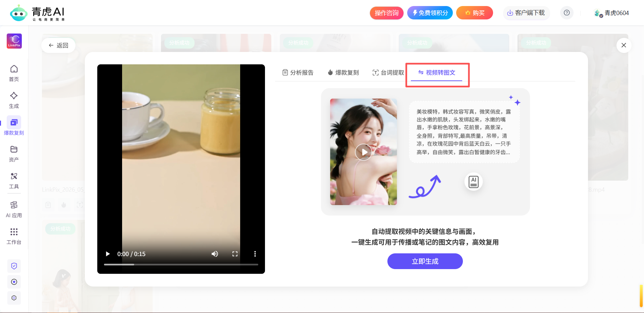The height and width of the screenshot is (313, 644).
Task: Open 工具 tools in sidebar
Action: tap(14, 181)
